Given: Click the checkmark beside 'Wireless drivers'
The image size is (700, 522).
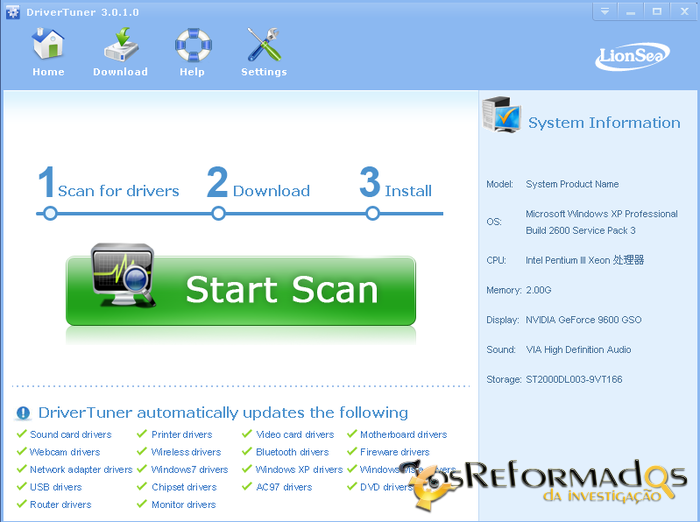Looking at the screenshot, I should coord(142,451).
